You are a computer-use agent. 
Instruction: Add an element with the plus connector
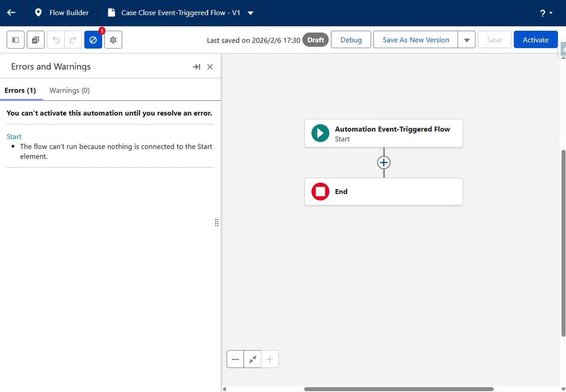pyautogui.click(x=384, y=162)
